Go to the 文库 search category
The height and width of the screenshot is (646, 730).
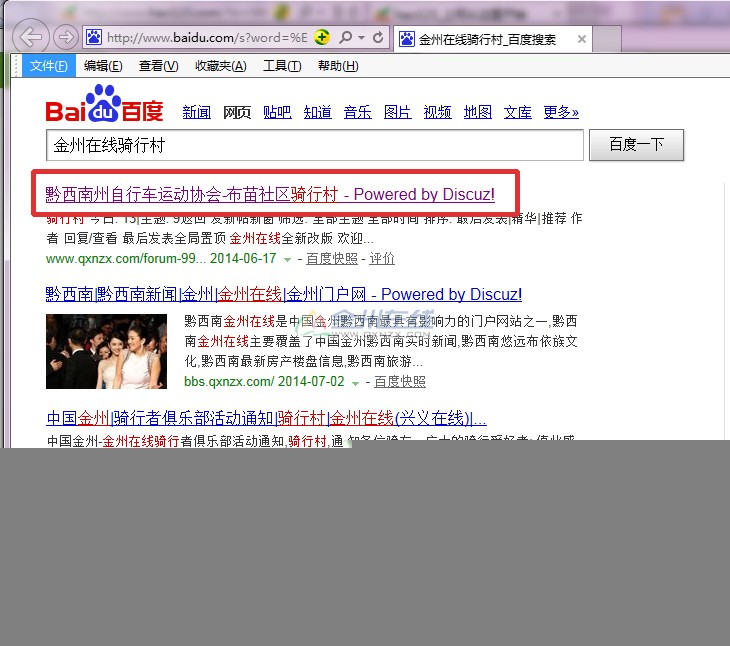518,112
